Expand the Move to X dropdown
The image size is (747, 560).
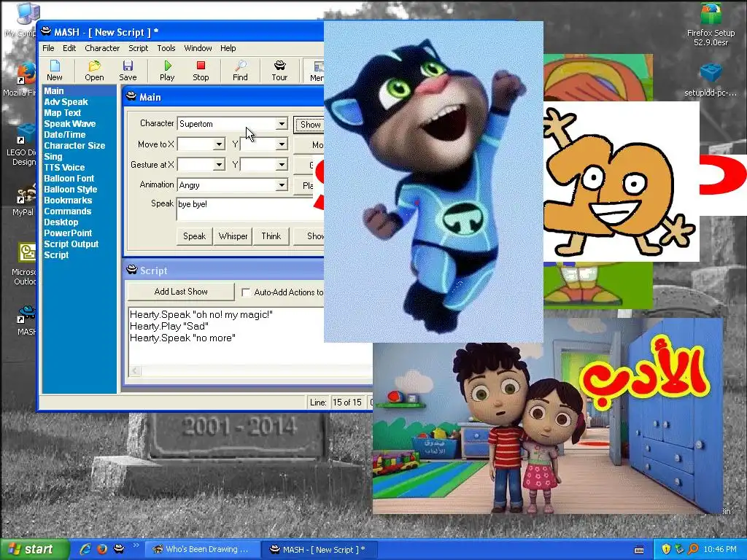[x=219, y=144]
